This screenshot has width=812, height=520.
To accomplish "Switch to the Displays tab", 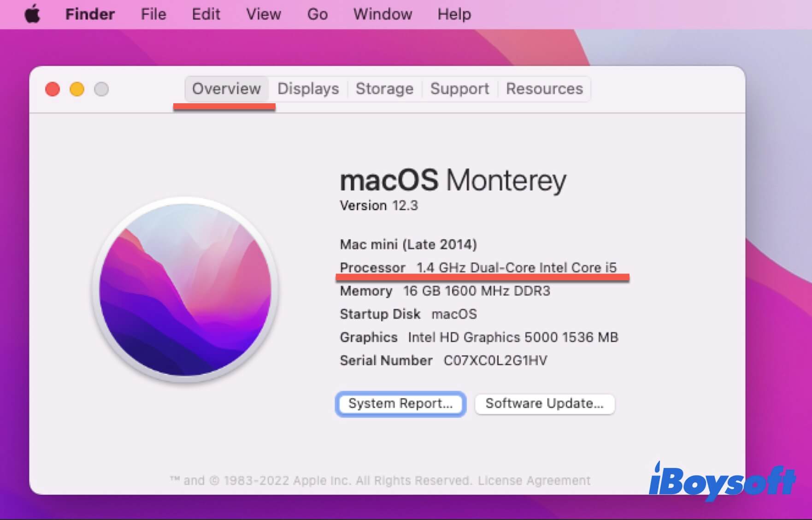I will 308,89.
